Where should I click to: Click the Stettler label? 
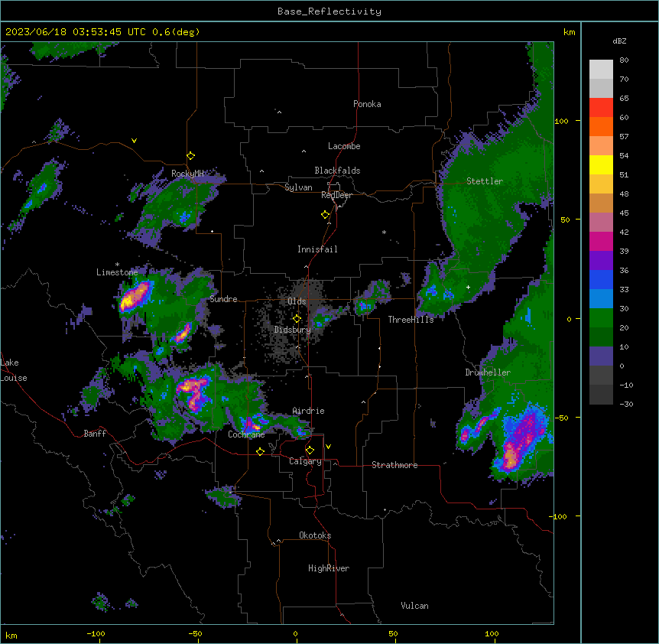coord(485,181)
